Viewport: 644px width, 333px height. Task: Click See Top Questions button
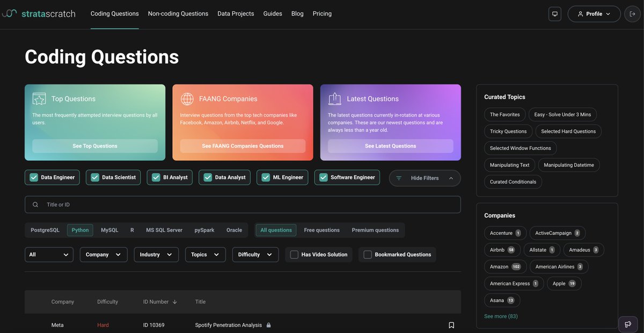[x=95, y=146]
